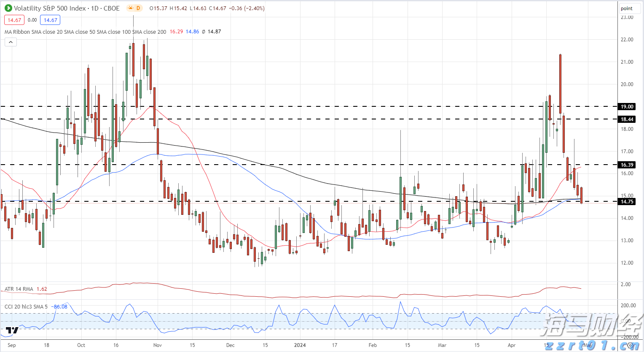Viewport: 644px width, 352px height.
Task: Click the 'Feb' date on time axis
Action: click(x=373, y=345)
